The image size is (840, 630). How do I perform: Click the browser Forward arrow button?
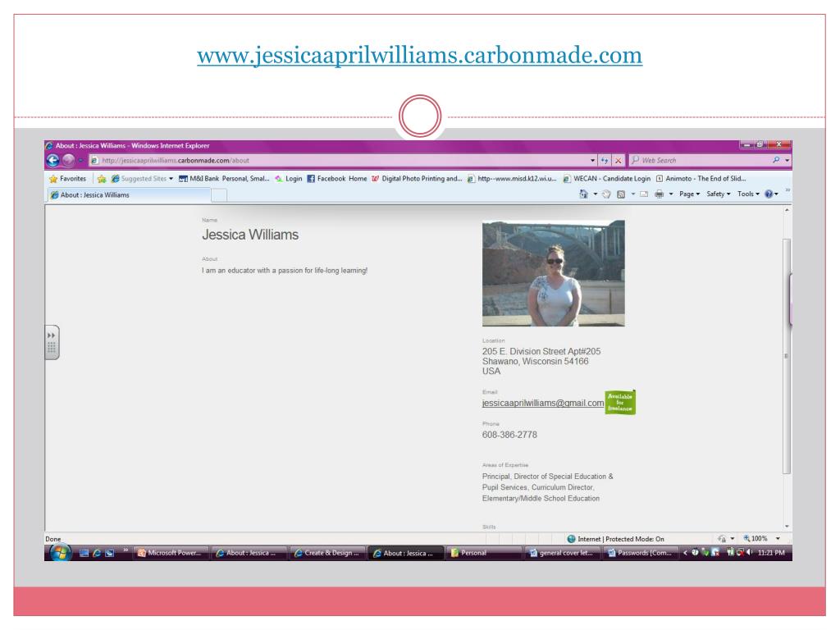click(x=68, y=160)
